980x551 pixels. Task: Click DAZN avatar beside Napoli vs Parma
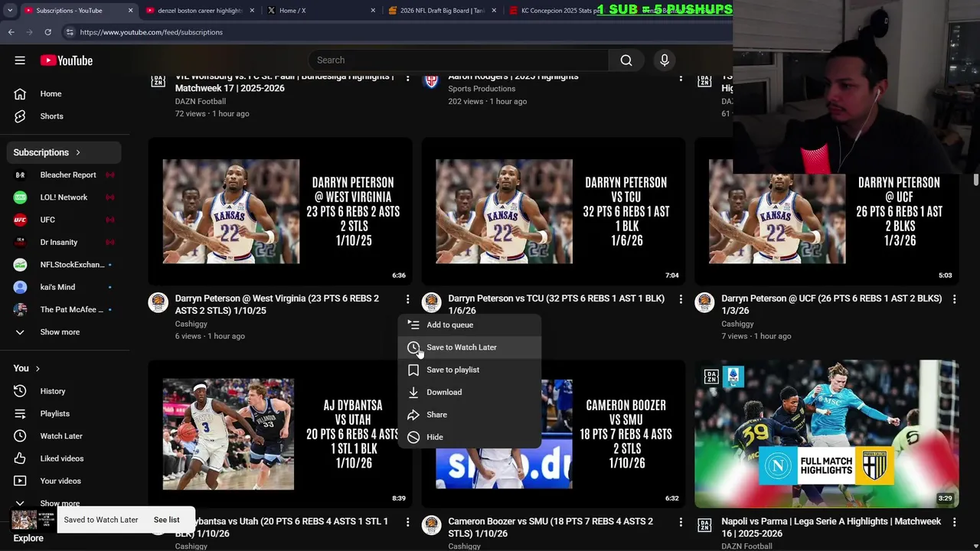coord(704,525)
